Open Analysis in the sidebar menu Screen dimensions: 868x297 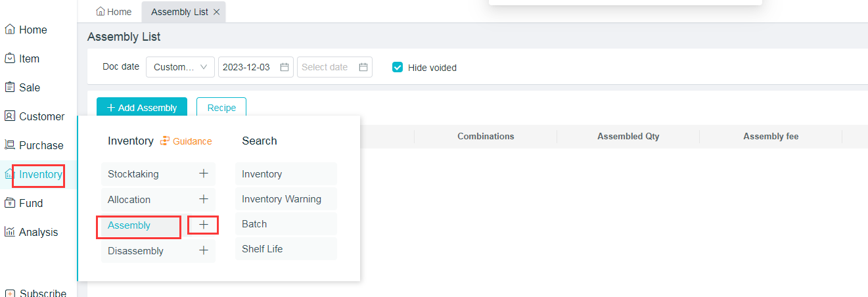click(x=38, y=232)
